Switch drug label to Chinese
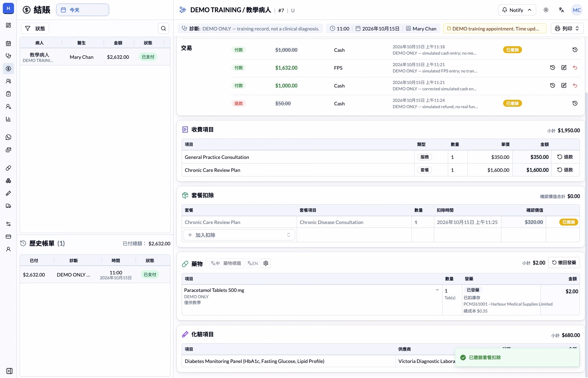 point(215,263)
